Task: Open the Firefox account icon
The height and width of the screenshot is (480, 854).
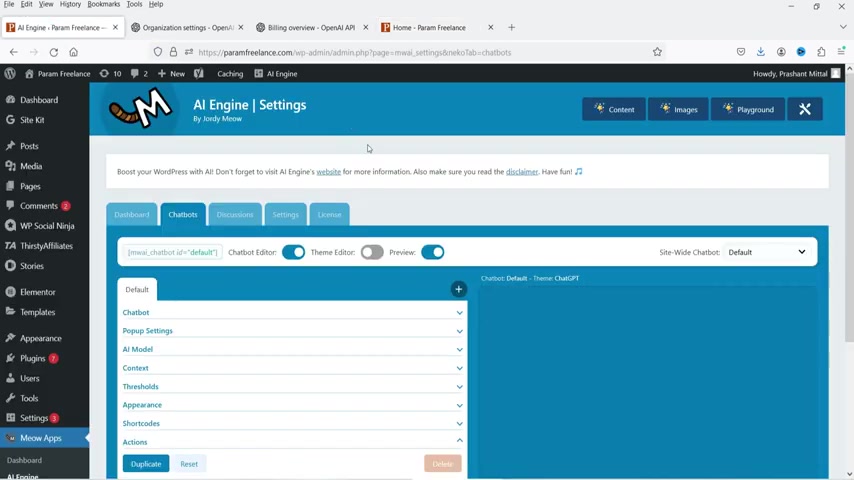Action: click(781, 52)
